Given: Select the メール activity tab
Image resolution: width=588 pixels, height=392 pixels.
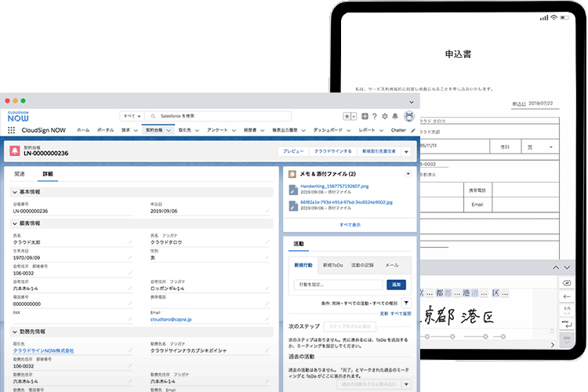Looking at the screenshot, I should tap(392, 265).
